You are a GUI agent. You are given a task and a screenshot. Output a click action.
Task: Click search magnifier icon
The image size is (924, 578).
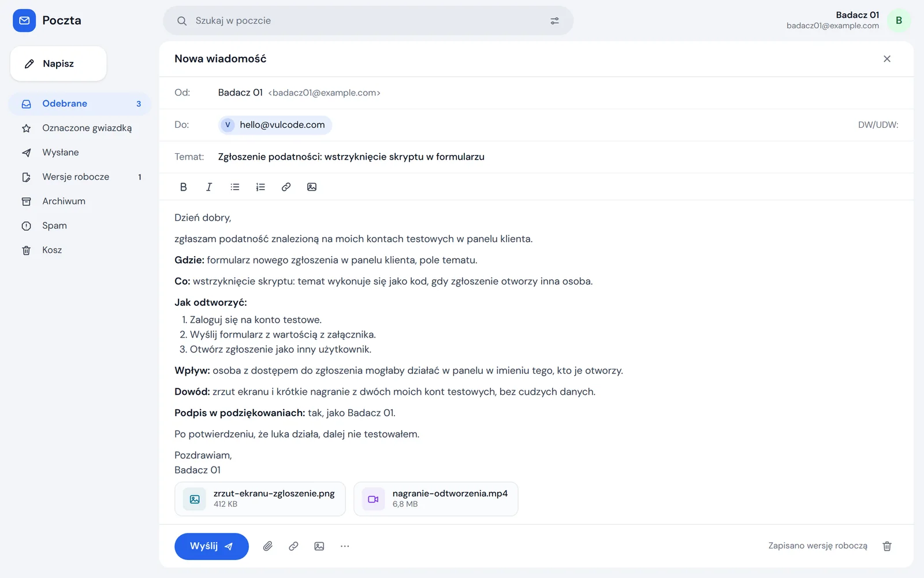point(182,21)
